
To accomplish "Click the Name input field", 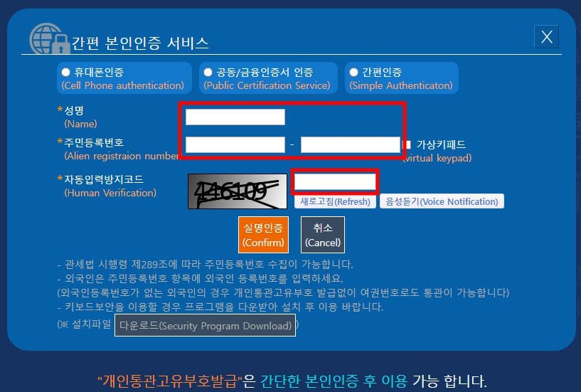I will (x=235, y=117).
